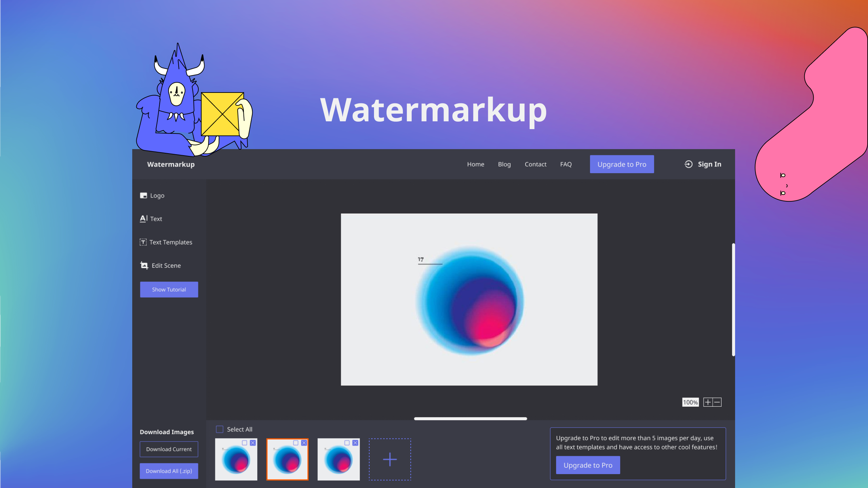
Task: Open the Blog menu link
Action: click(504, 164)
